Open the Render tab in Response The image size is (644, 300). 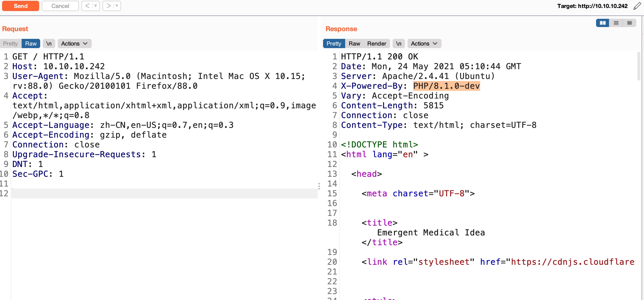coord(376,44)
